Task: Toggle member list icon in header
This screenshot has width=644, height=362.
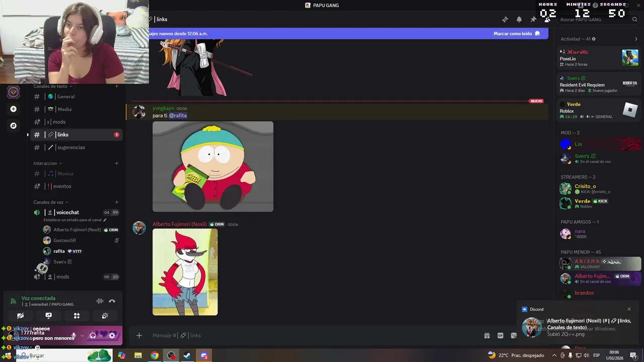Action: [547, 20]
